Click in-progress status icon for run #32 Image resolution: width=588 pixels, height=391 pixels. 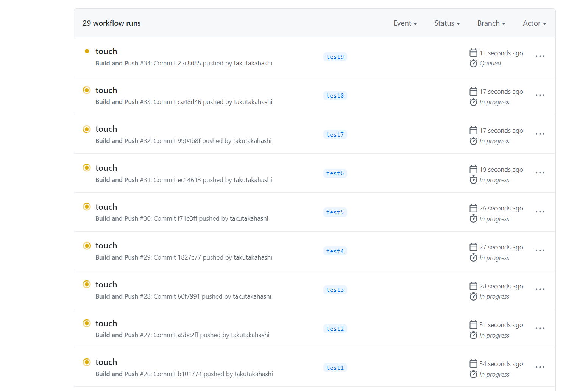[87, 129]
